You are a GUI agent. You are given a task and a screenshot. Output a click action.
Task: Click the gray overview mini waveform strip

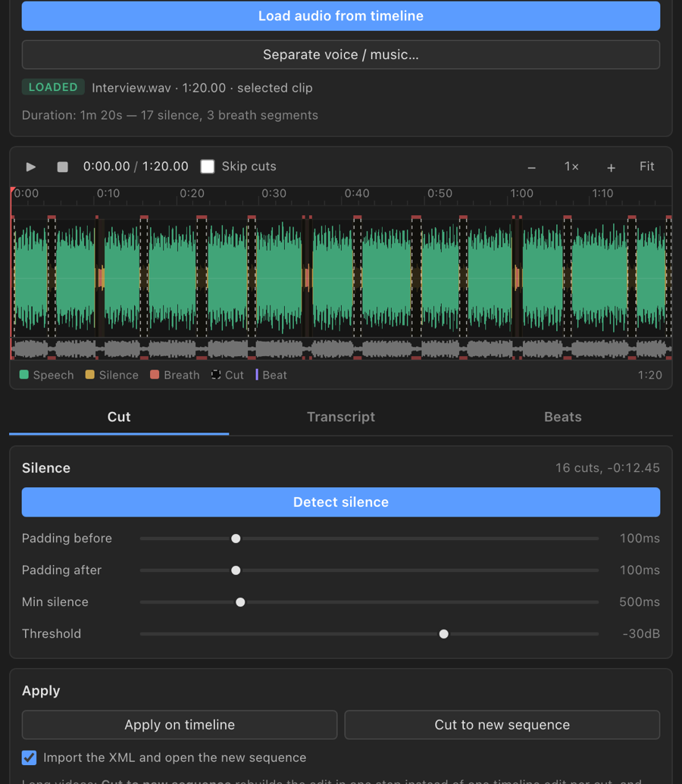[x=341, y=348]
